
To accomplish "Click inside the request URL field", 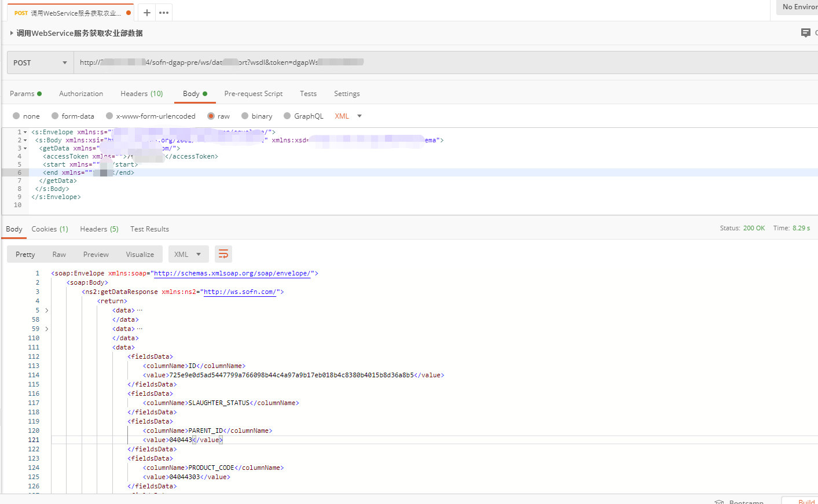I will (x=232, y=61).
